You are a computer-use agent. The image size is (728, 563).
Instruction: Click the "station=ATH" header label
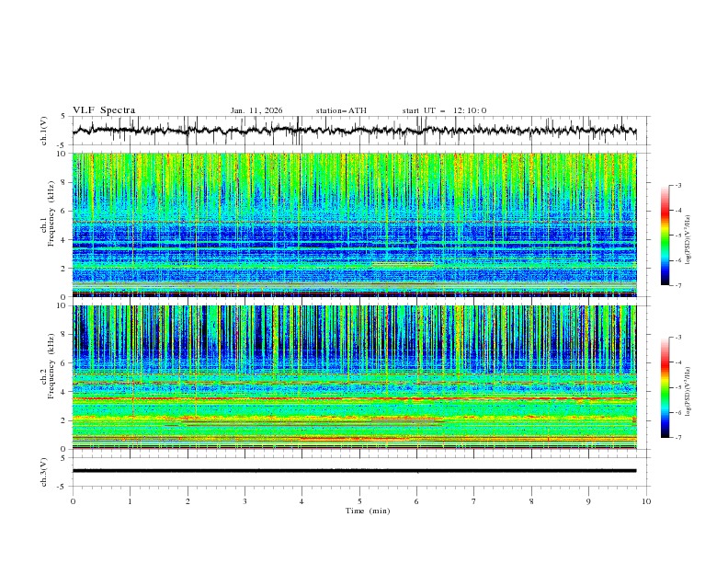(341, 110)
